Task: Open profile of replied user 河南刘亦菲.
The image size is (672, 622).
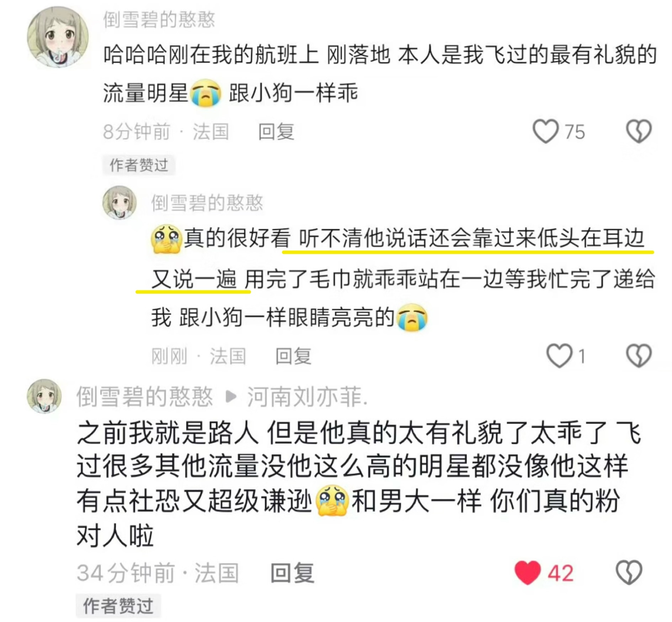Action: pos(308,397)
